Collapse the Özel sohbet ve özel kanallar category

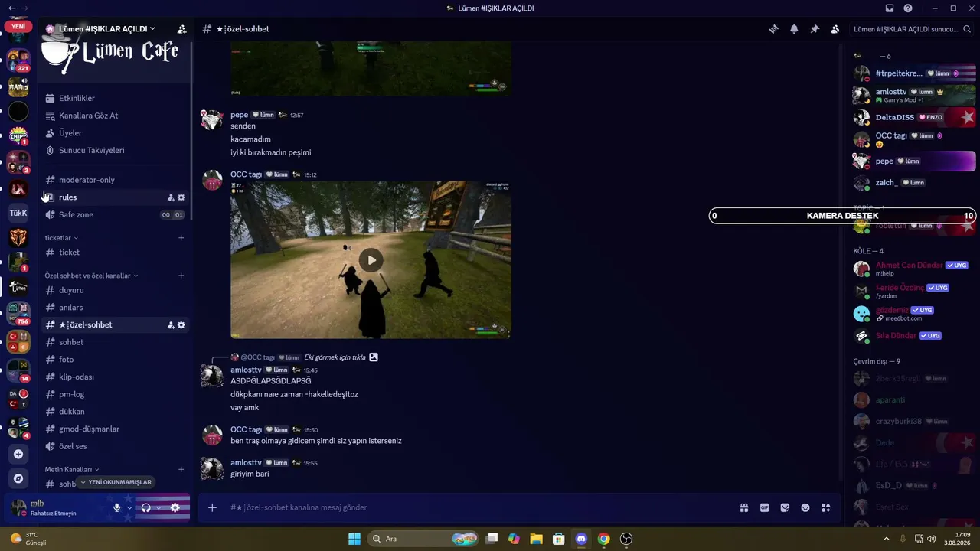click(x=91, y=275)
